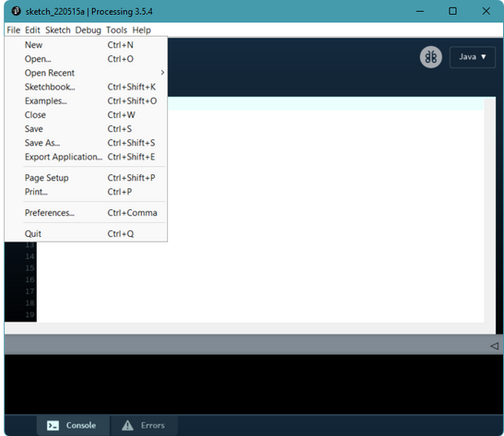Expand the Open Recent submenu
504x436 pixels.
[86, 73]
